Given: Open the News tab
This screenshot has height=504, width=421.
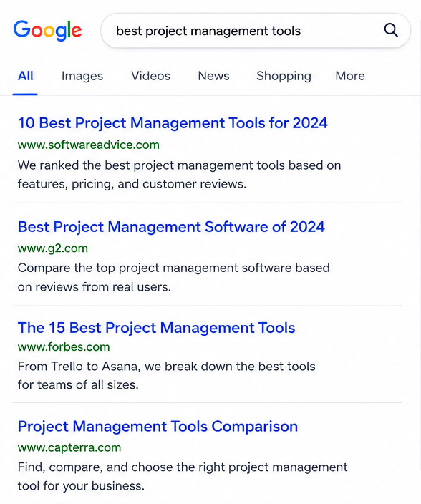Looking at the screenshot, I should 213,76.
